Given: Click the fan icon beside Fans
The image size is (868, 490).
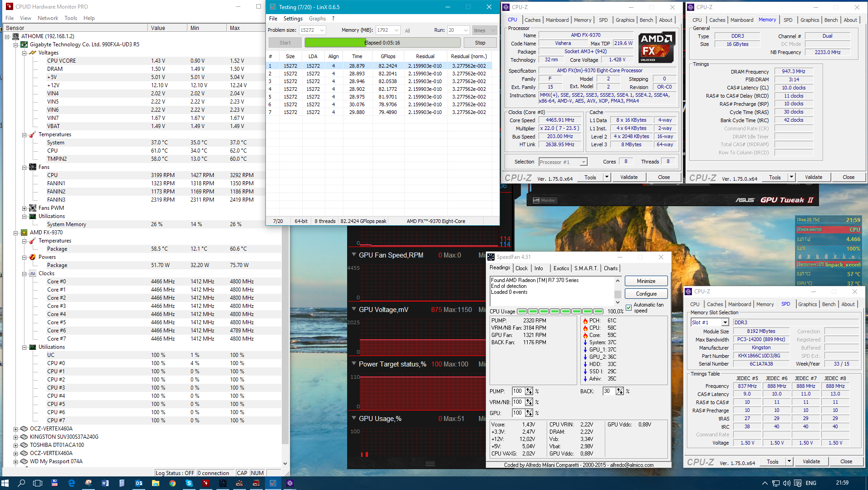Looking at the screenshot, I should 33,167.
